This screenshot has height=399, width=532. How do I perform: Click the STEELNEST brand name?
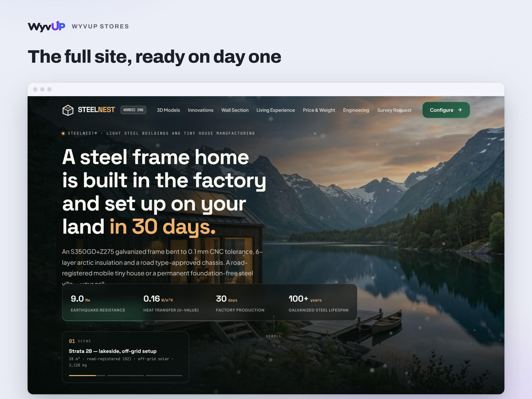pyautogui.click(x=96, y=110)
